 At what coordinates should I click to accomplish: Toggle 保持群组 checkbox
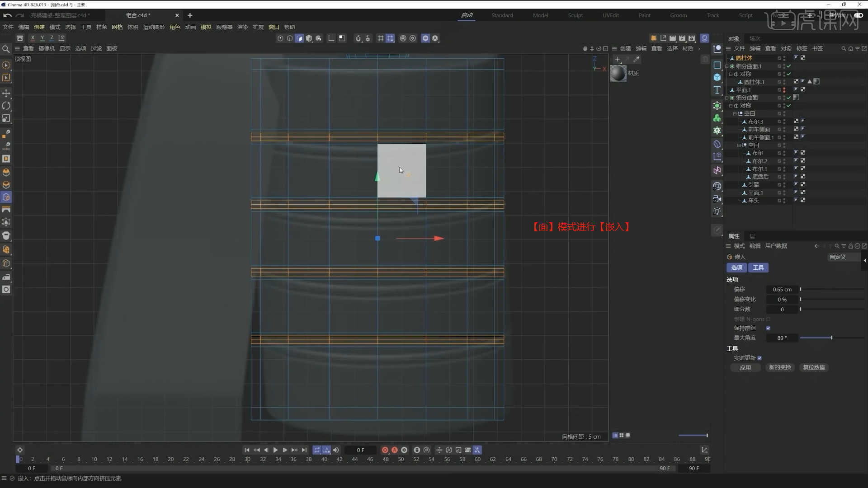pyautogui.click(x=768, y=328)
